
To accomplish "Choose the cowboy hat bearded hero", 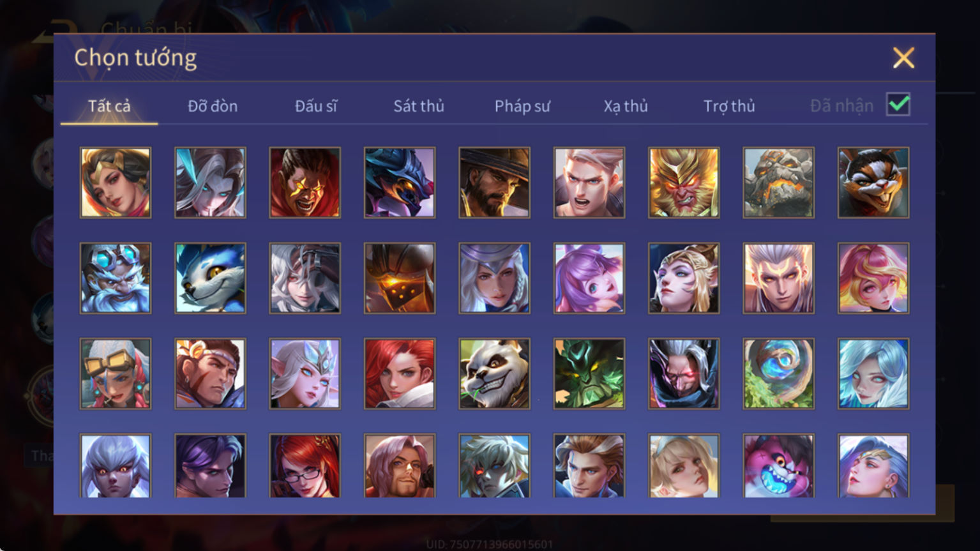I will click(494, 183).
